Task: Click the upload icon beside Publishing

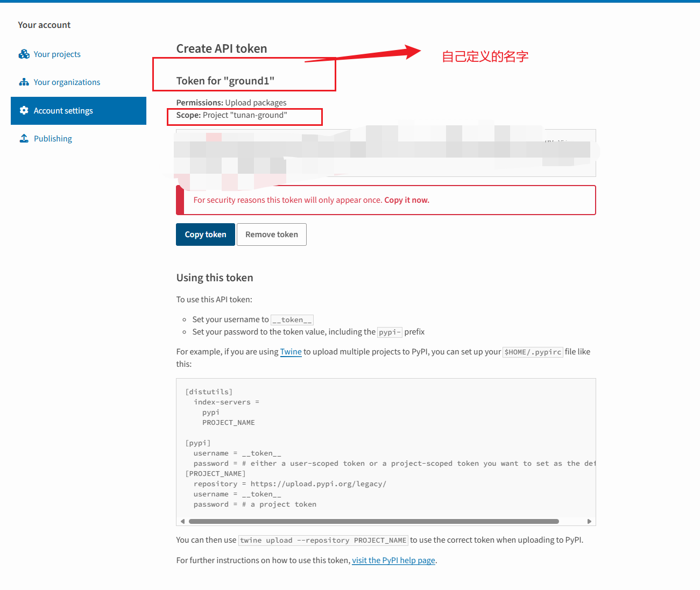Action: coord(24,139)
